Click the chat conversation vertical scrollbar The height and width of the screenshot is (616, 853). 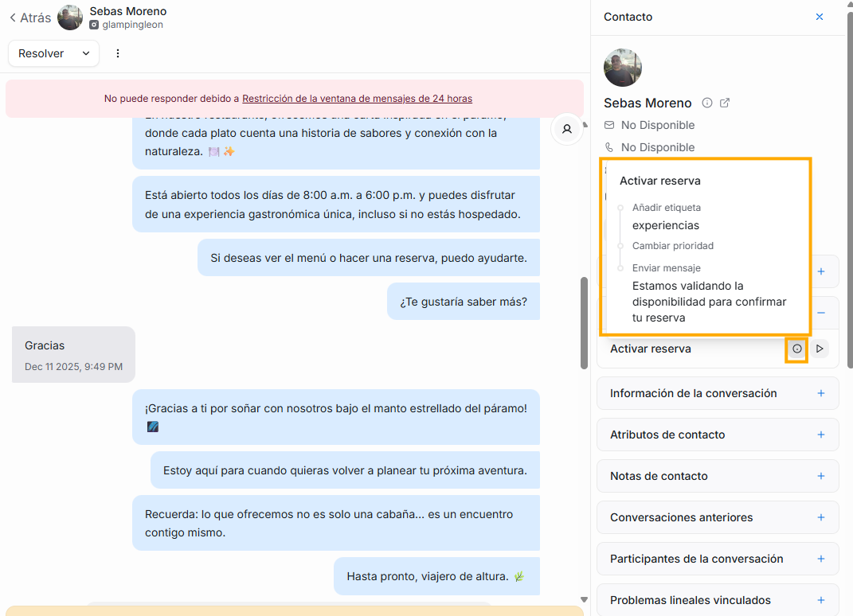point(584,322)
